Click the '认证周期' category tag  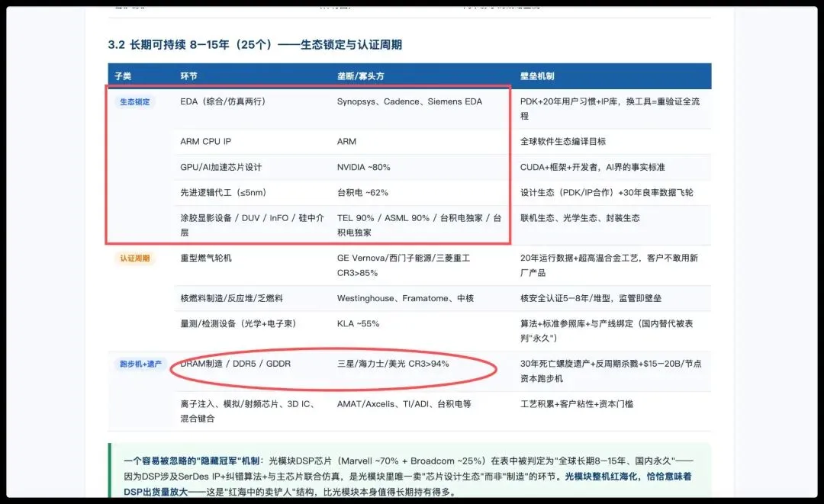coord(134,258)
